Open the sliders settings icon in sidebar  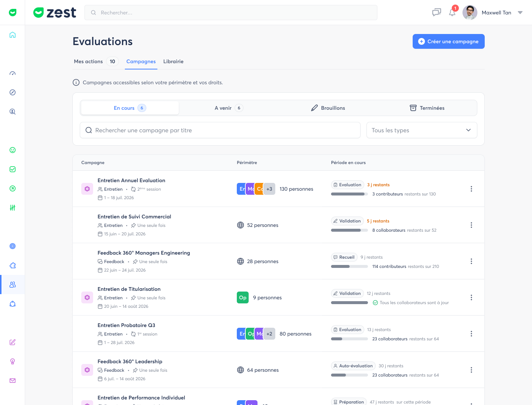tap(13, 208)
